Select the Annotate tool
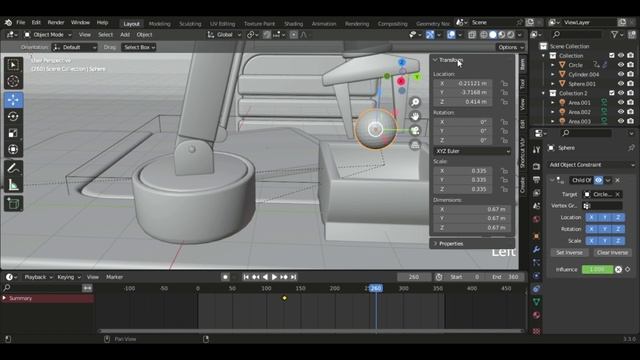The height and width of the screenshot is (360, 640). (x=13, y=168)
